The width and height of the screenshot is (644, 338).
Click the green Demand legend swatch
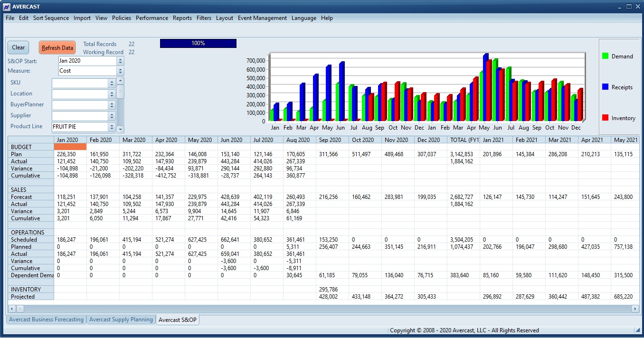pyautogui.click(x=605, y=56)
